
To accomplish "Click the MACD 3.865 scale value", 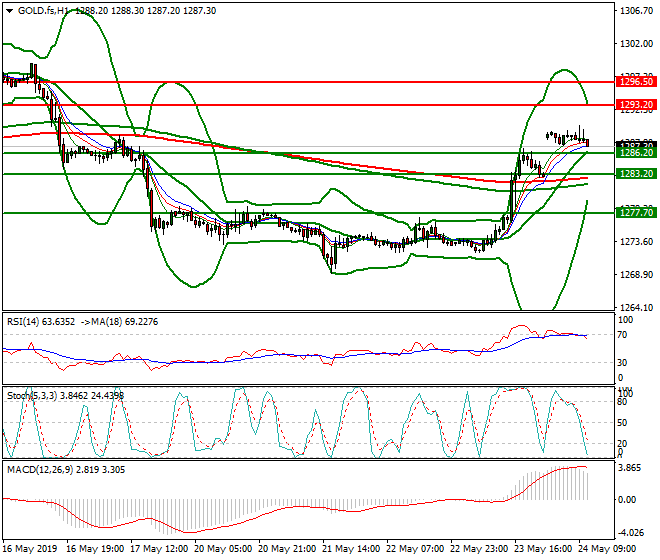I will tap(630, 468).
